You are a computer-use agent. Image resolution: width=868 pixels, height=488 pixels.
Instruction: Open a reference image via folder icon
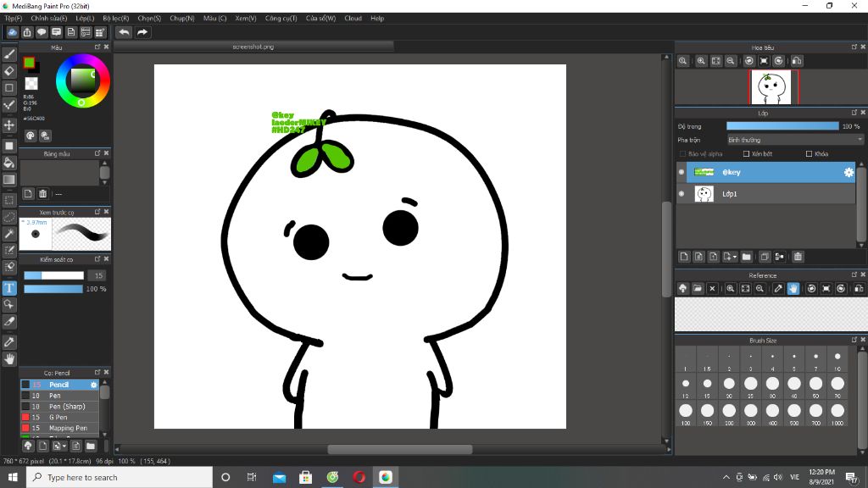click(698, 288)
